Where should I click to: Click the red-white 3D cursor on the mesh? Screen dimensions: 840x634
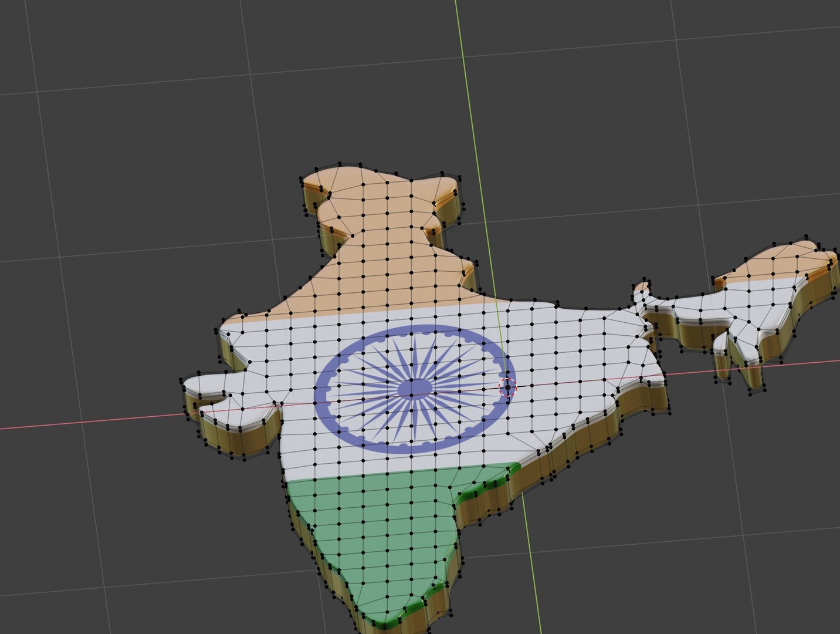click(x=507, y=387)
